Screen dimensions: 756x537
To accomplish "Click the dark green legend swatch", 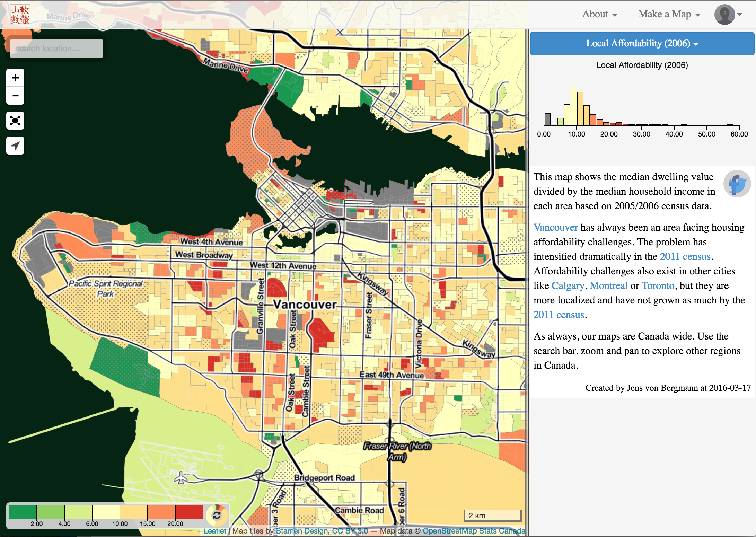I will (23, 512).
